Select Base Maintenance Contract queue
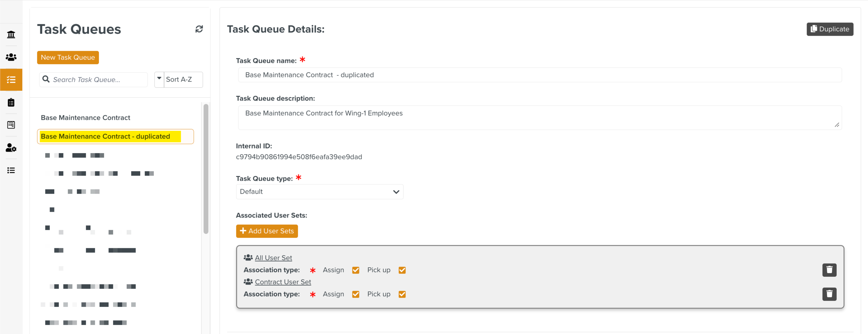The width and height of the screenshot is (868, 334). [x=85, y=118]
